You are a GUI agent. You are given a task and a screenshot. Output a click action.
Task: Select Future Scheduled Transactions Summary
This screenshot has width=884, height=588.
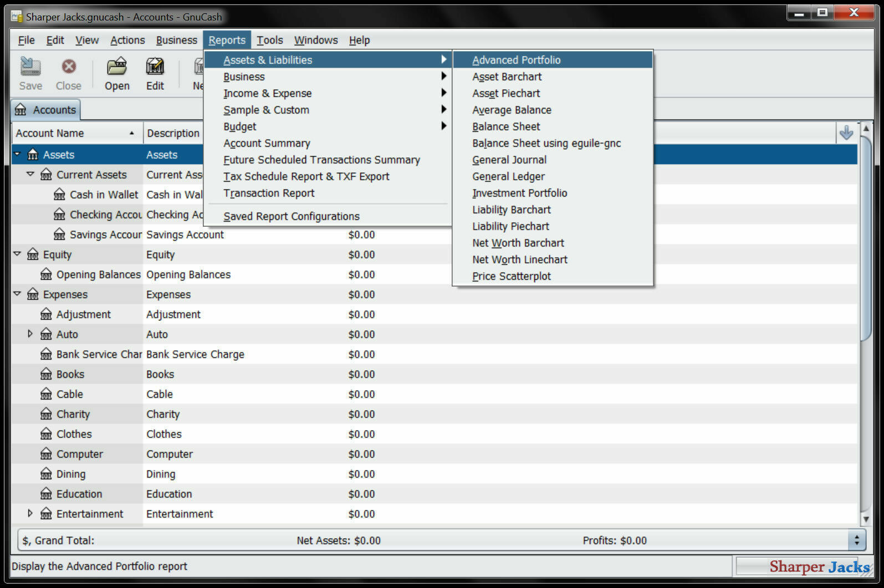[328, 160]
